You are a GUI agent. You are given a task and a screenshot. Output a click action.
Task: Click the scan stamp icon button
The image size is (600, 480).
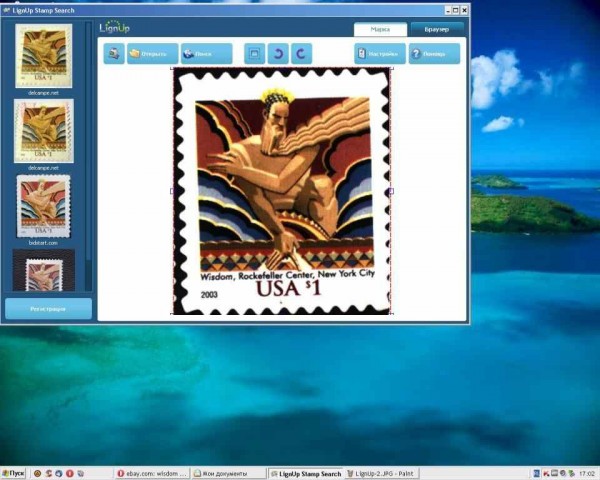[x=114, y=54]
